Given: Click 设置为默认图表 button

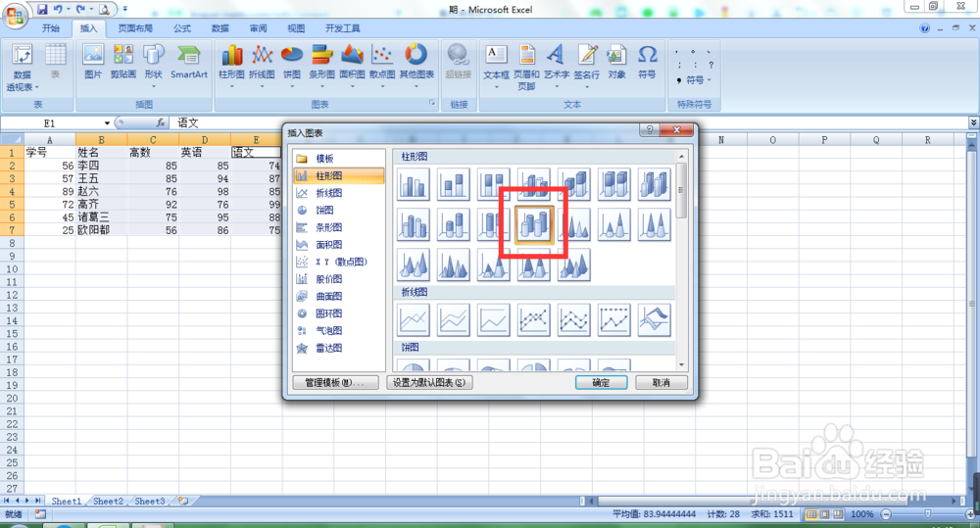Looking at the screenshot, I should [429, 382].
